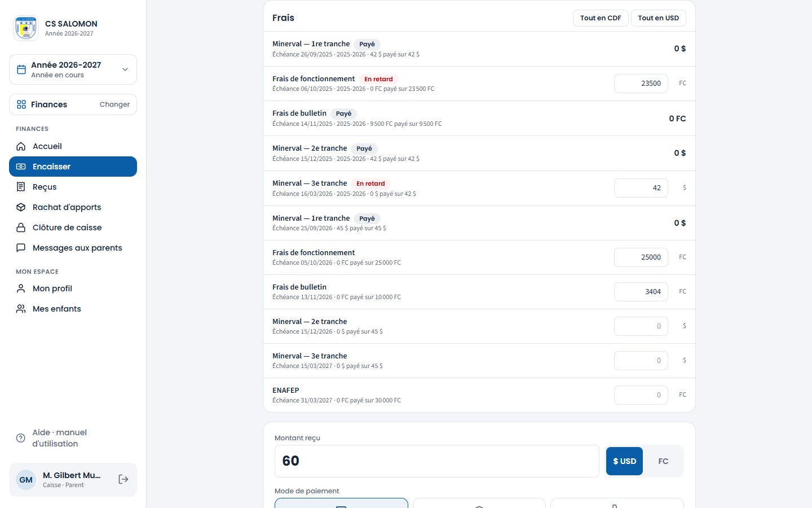This screenshot has width=812, height=508.
Task: Expand the Année 2026-2027 year selector
Action: click(x=73, y=69)
